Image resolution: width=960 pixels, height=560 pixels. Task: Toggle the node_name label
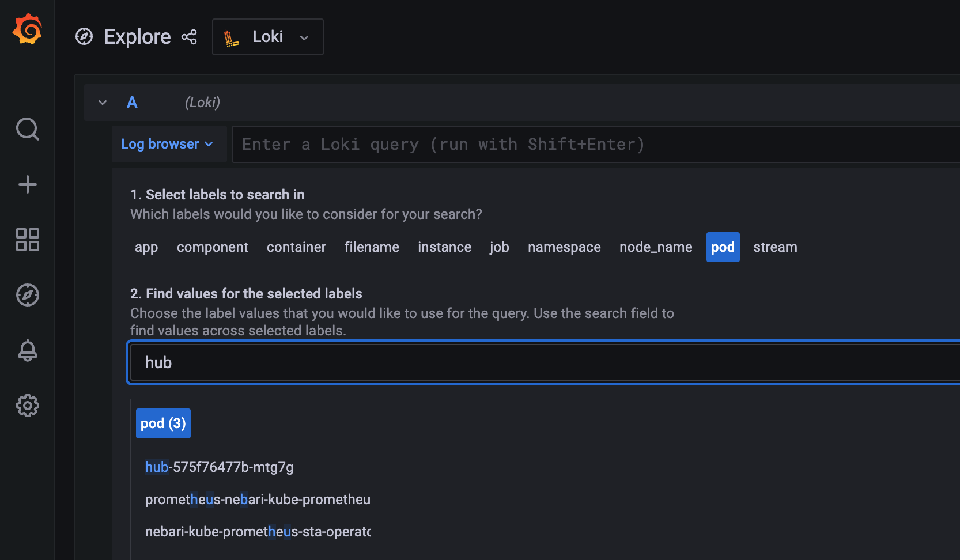point(656,247)
